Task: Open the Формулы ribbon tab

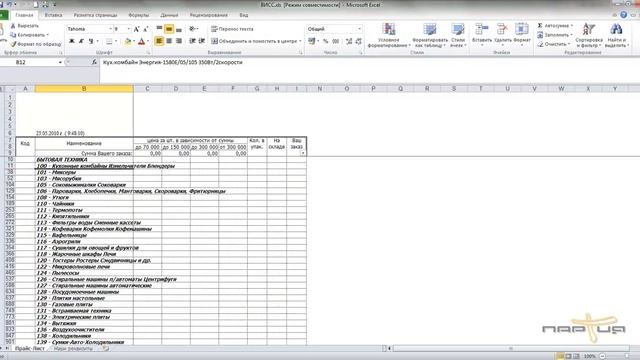Action: (x=139, y=15)
